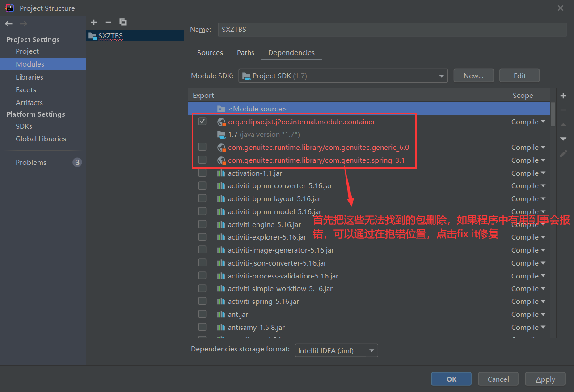Click the OK button

[451, 379]
